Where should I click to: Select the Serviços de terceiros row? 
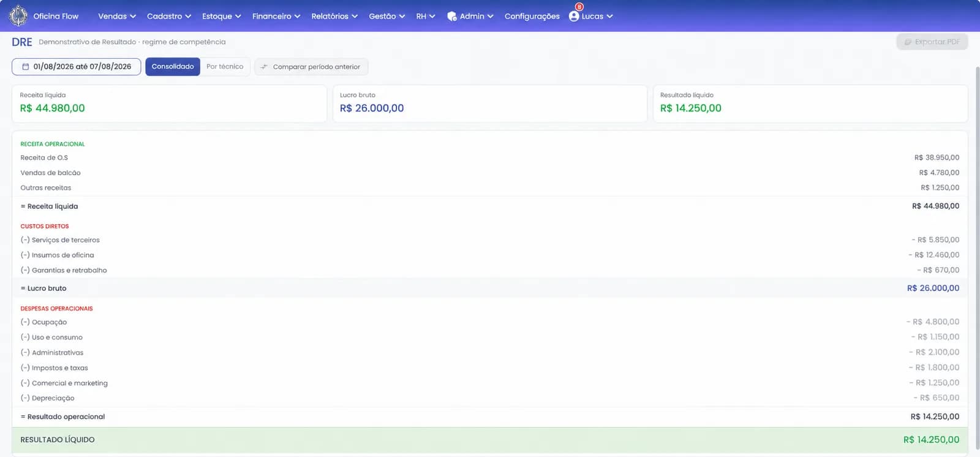point(490,240)
